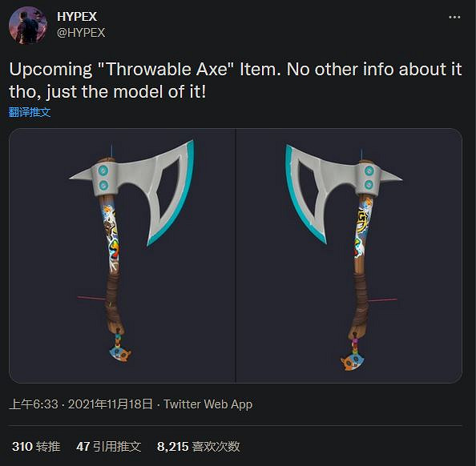Click the HYPEX display name
Viewport: 476px width, 466px height.
[77, 16]
